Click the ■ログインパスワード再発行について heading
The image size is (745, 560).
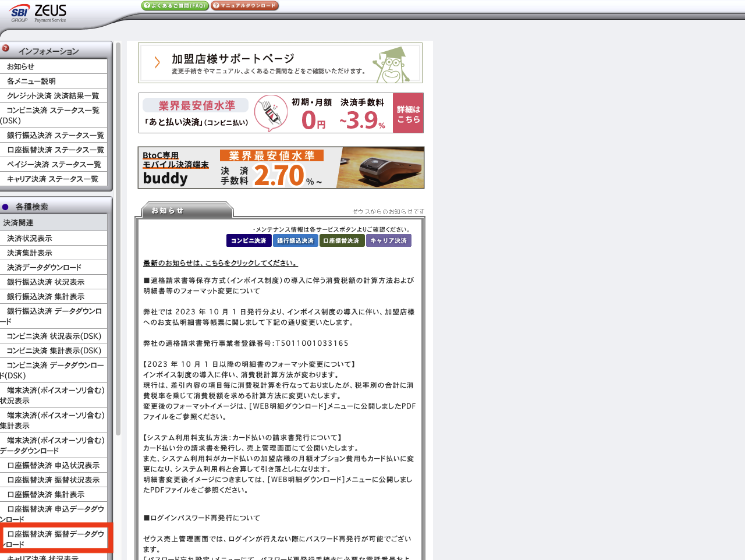pyautogui.click(x=201, y=518)
